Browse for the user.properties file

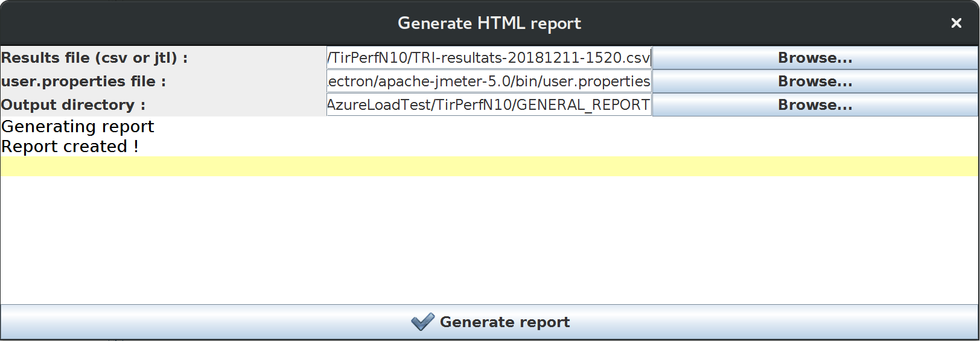815,81
